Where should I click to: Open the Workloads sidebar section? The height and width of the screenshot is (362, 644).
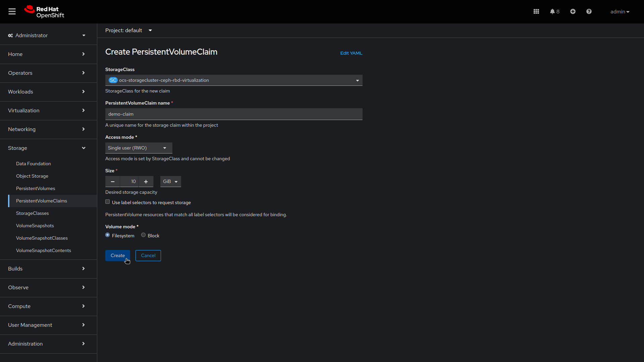coord(20,92)
